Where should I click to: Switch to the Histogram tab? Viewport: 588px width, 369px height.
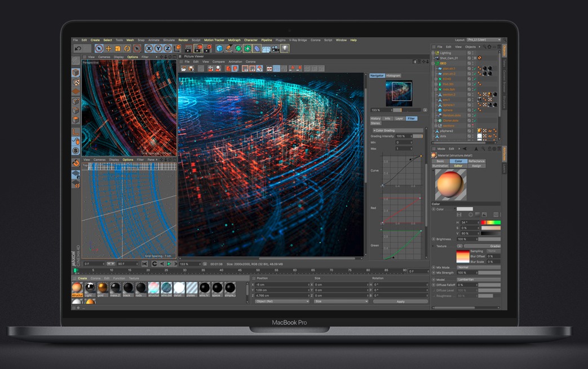point(394,76)
